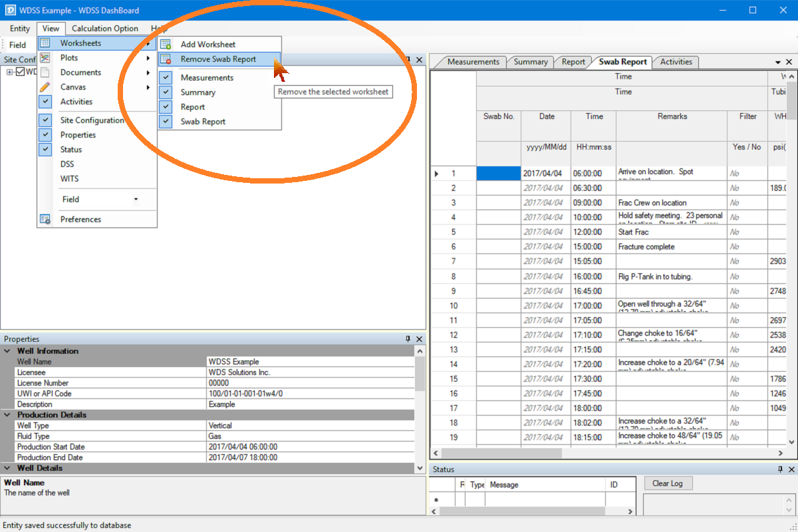The width and height of the screenshot is (798, 532).
Task: Click the Time cell 12:00:00
Action: click(593, 232)
